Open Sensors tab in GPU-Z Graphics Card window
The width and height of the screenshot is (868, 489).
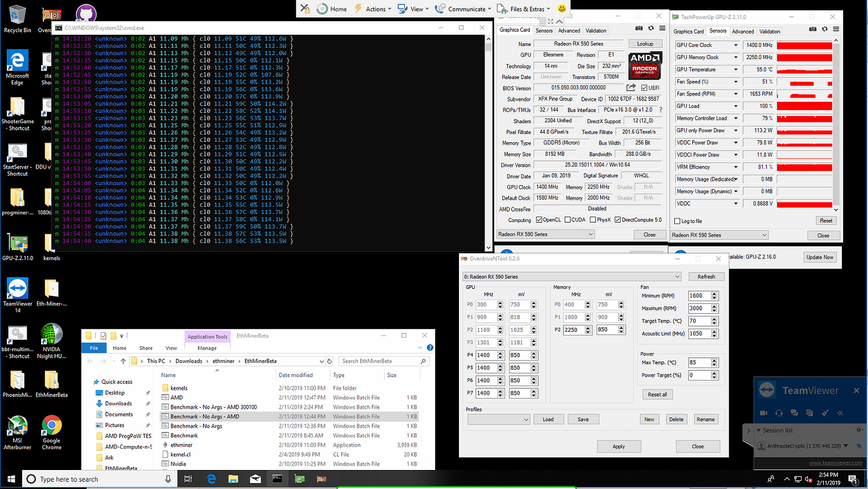(x=544, y=30)
